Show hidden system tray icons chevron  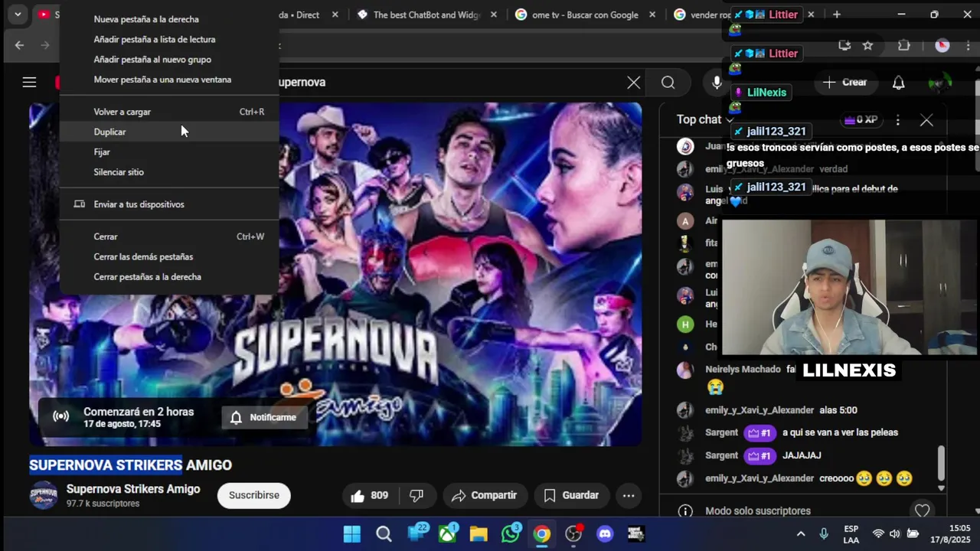pyautogui.click(x=801, y=534)
